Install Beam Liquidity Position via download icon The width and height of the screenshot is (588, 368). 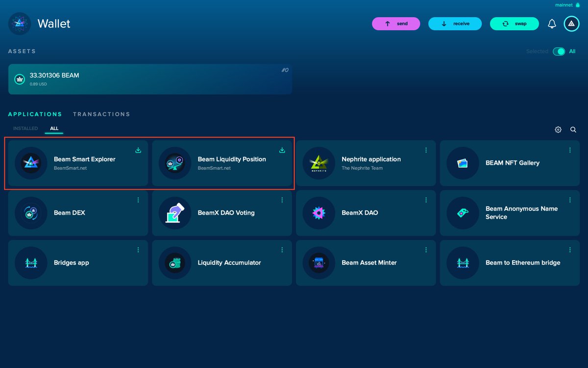click(282, 150)
